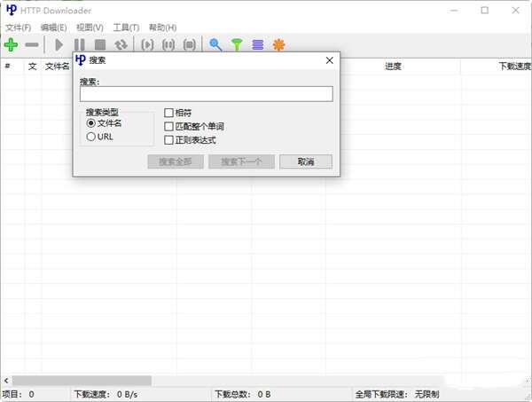Click the Pause All toolbar icon
This screenshot has height=402, width=532.
pos(168,44)
